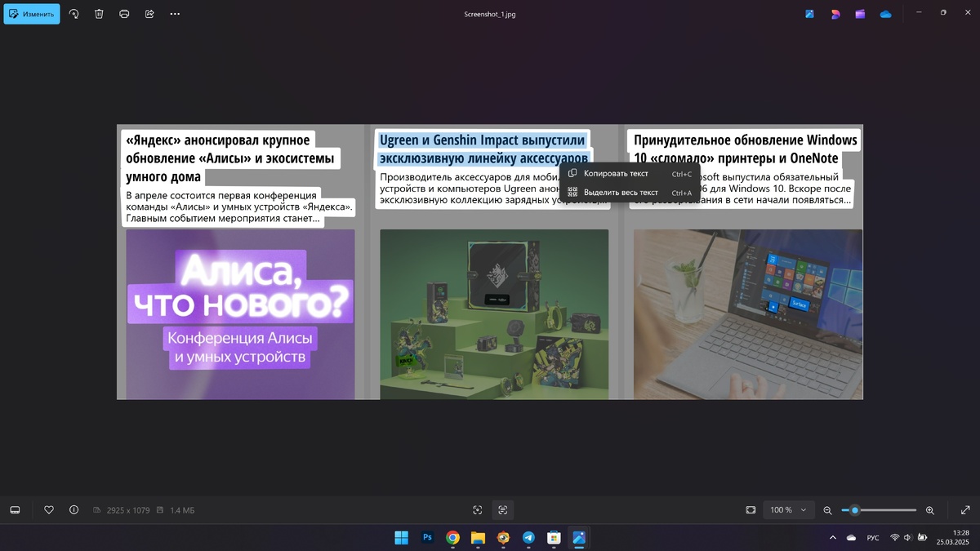Enter full screen with the expand arrows
The image size is (980, 551).
(x=965, y=510)
